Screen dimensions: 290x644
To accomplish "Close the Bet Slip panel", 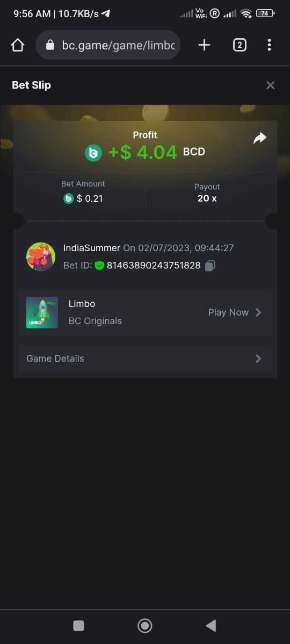I will [x=271, y=85].
